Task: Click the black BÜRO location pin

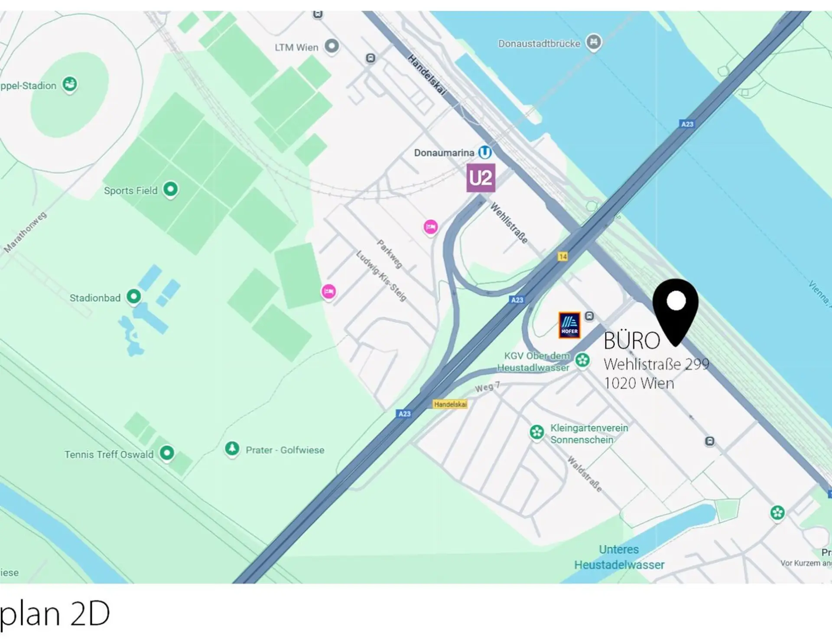Action: (x=676, y=312)
